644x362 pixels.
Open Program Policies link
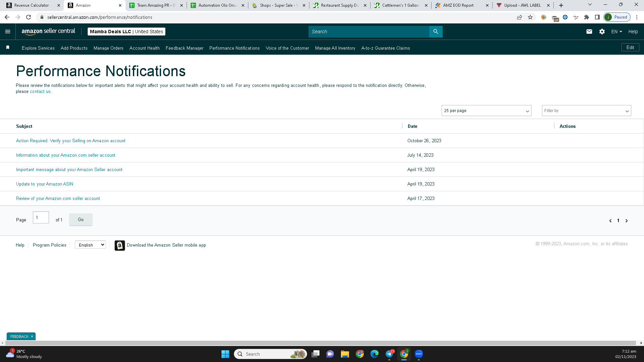50,245
